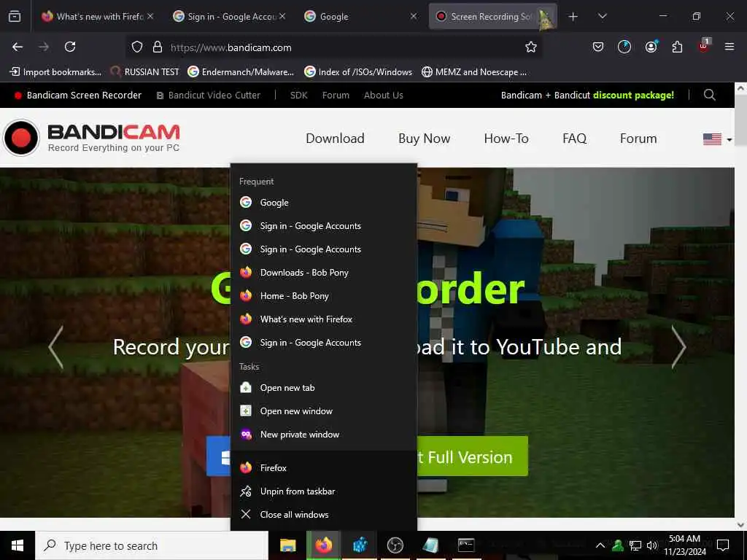Expand the list all tabs chevron
Screen dimensions: 747x560
point(602,16)
